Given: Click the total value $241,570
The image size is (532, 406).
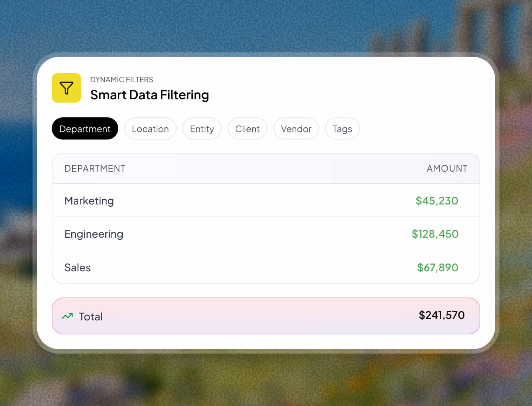Looking at the screenshot, I should (x=441, y=316).
